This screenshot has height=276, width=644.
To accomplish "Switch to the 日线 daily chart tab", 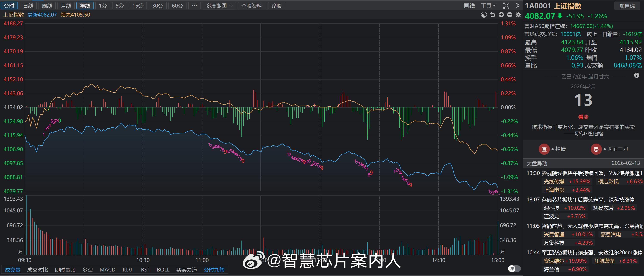I will (28, 6).
